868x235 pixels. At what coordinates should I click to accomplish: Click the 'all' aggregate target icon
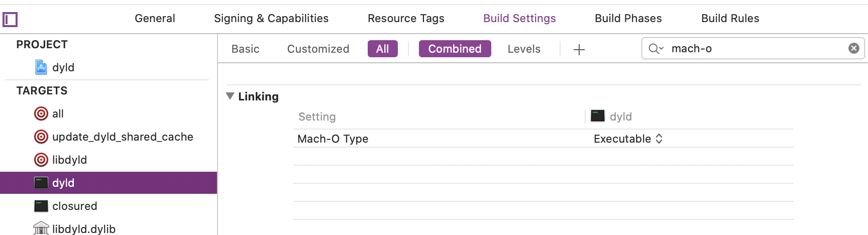tap(41, 113)
